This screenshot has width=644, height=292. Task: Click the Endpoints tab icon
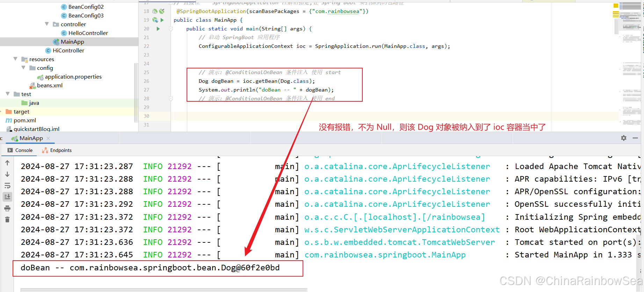point(45,150)
